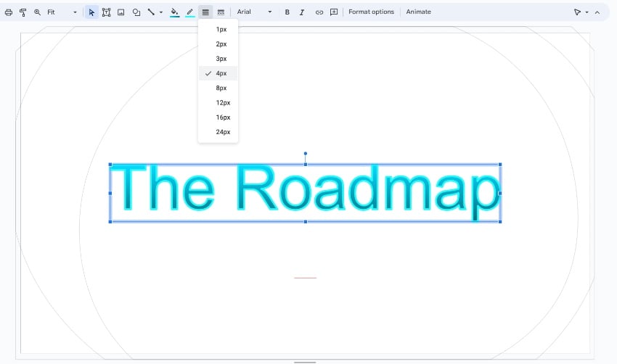Screen dimensions: 617x364
Task: Click the rotation handle above the title
Action: (x=305, y=153)
